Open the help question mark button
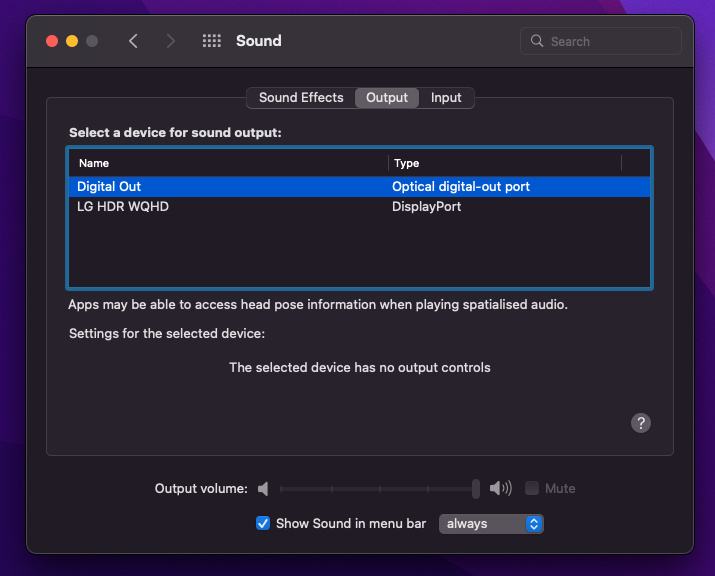The height and width of the screenshot is (576, 715). coord(641,423)
